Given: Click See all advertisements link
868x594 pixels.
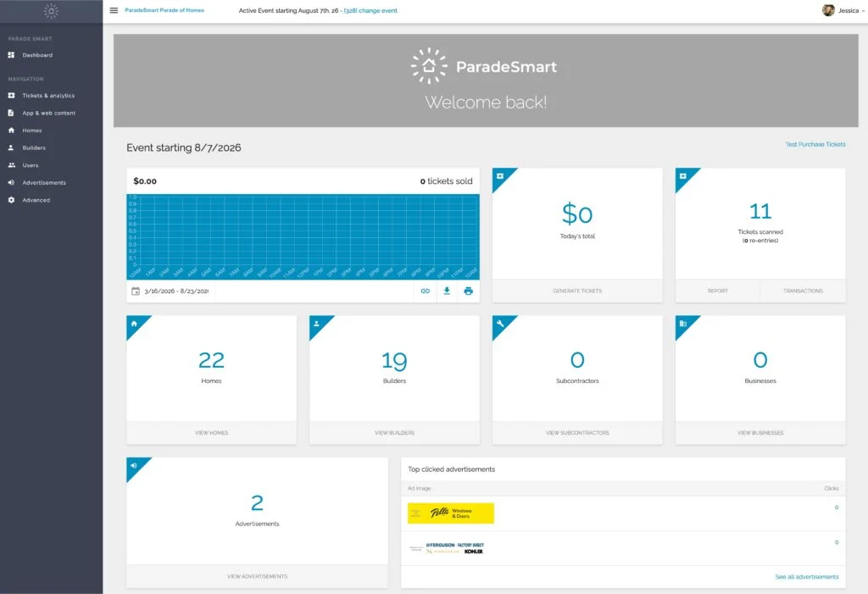Looking at the screenshot, I should click(807, 577).
